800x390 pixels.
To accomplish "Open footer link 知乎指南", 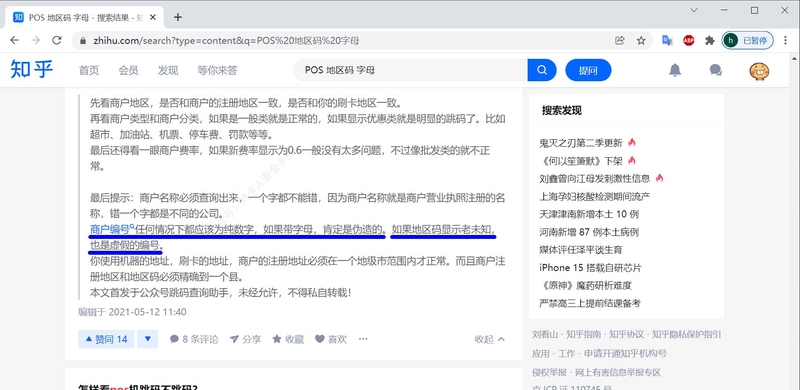I will [583, 334].
